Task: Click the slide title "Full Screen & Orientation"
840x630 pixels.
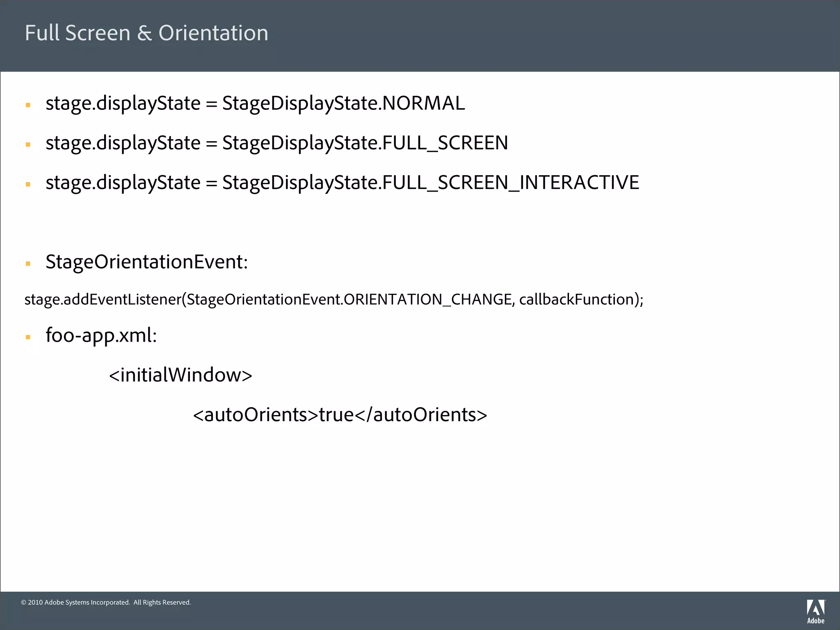Action: [x=146, y=33]
